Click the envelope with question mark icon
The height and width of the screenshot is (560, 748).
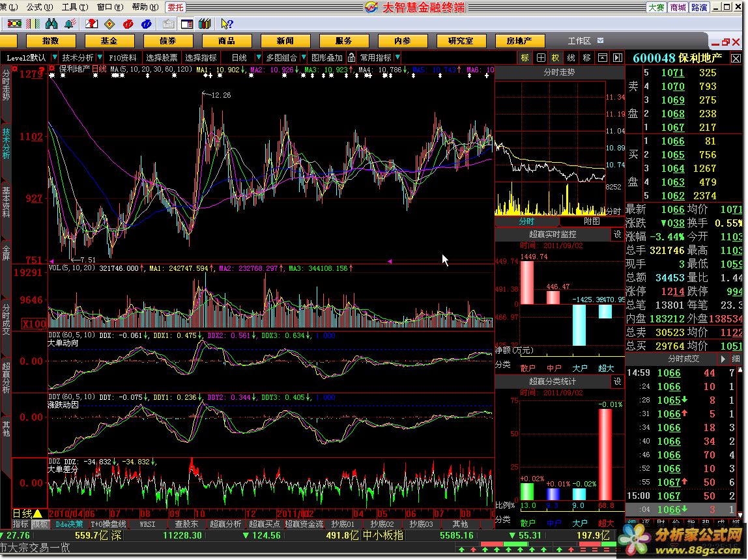[92, 23]
